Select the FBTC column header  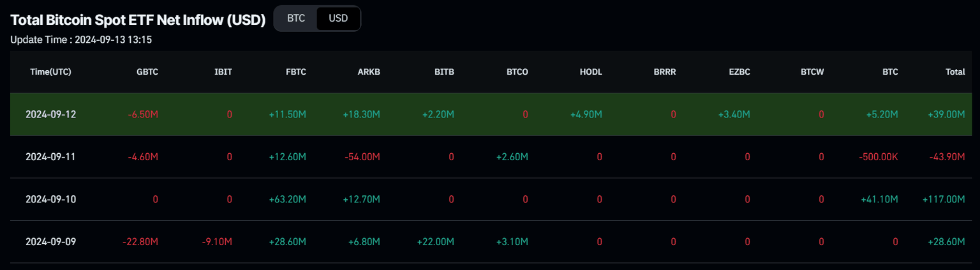[x=296, y=72]
